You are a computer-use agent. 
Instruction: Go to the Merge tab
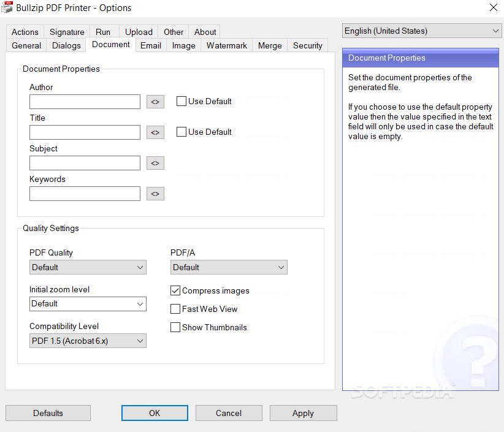click(x=270, y=45)
